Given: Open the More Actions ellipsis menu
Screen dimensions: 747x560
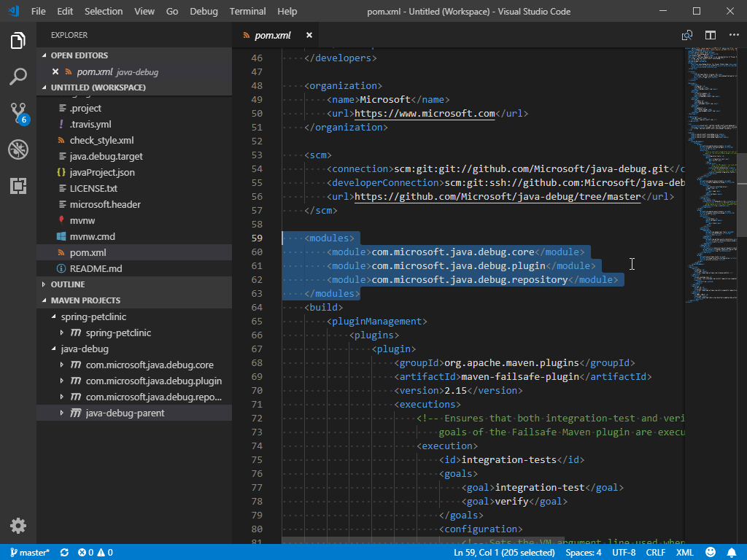Looking at the screenshot, I should coord(732,35).
